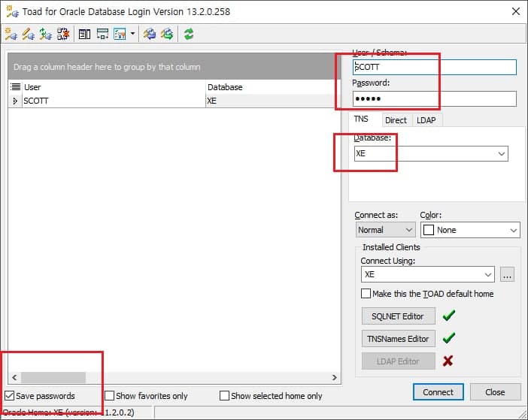Screen dimensions: 528x420
Task: Select the SCOTT user cell in grid
Action: (x=114, y=101)
